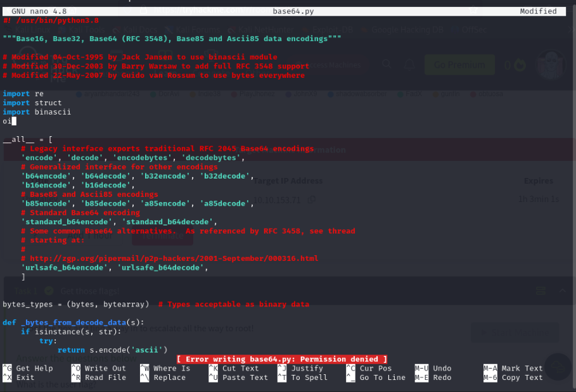Click the 'a85decode' string entry
Image resolution: width=576 pixels, height=392 pixels.
pyautogui.click(x=225, y=204)
